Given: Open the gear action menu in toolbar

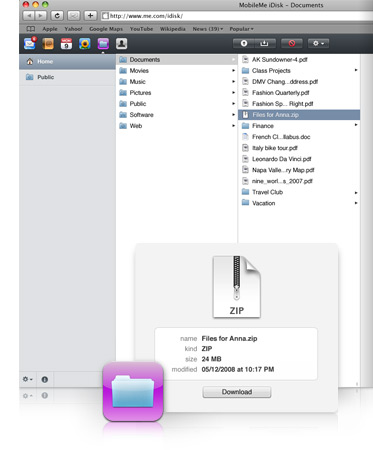Looking at the screenshot, I should pyautogui.click(x=318, y=43).
